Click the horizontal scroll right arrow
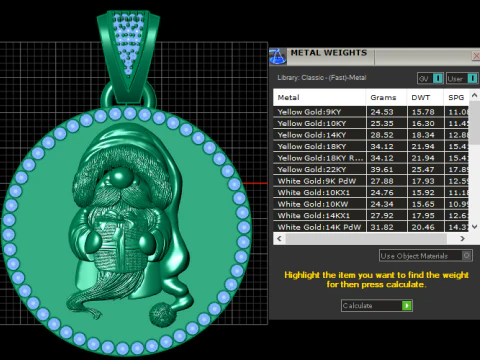Image resolution: width=480 pixels, height=360 pixels. point(463,239)
